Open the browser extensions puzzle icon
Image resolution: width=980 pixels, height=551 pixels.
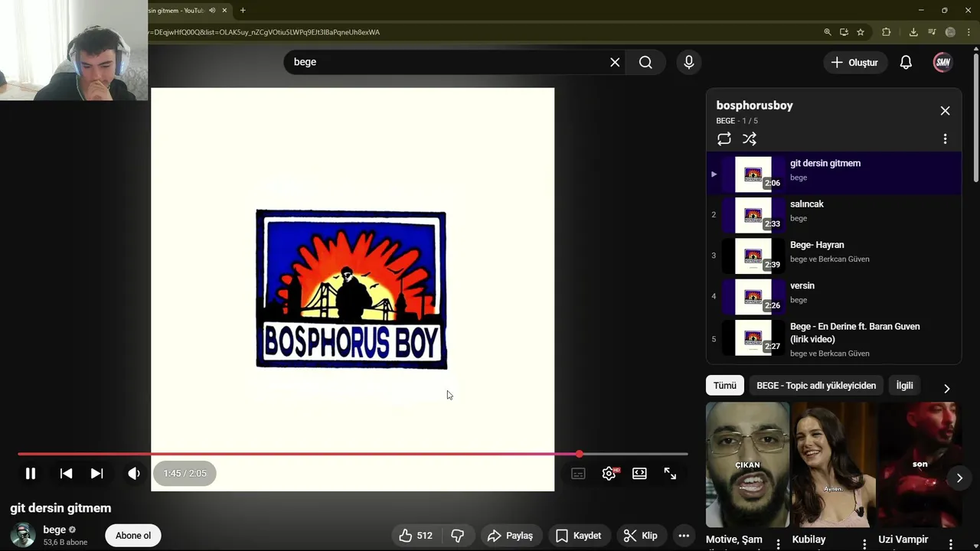[887, 32]
